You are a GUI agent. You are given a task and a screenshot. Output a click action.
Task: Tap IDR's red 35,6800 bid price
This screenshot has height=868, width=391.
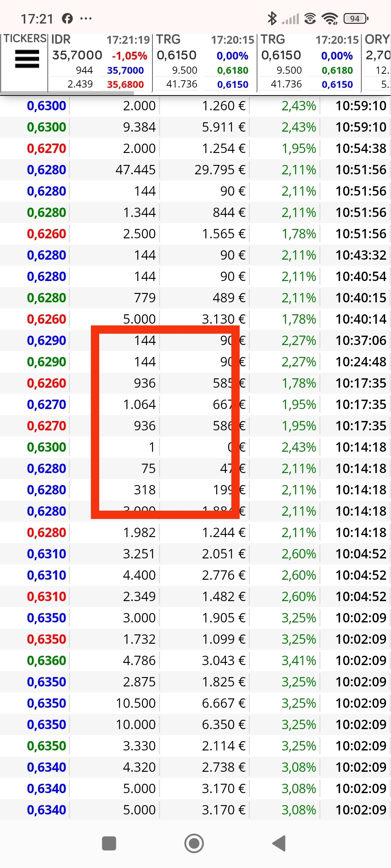point(125,85)
